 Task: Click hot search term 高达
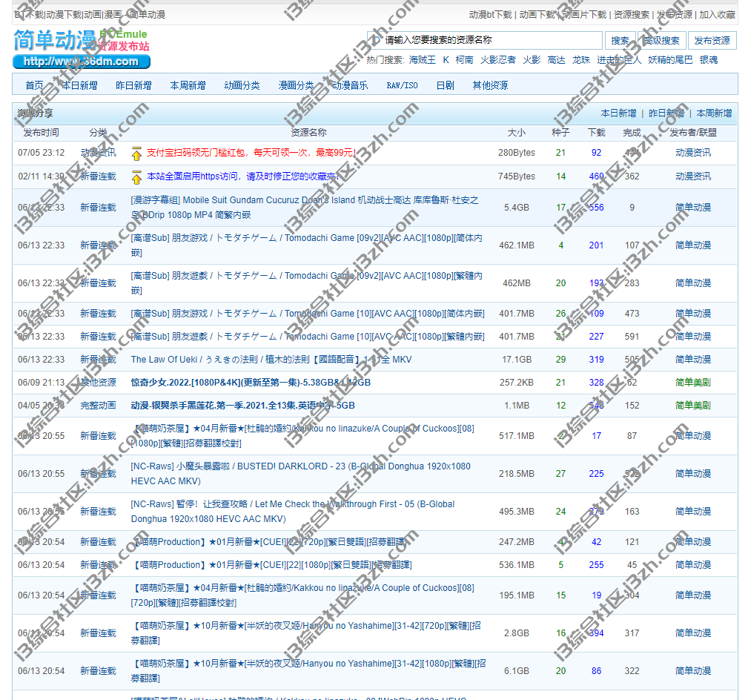tap(556, 60)
